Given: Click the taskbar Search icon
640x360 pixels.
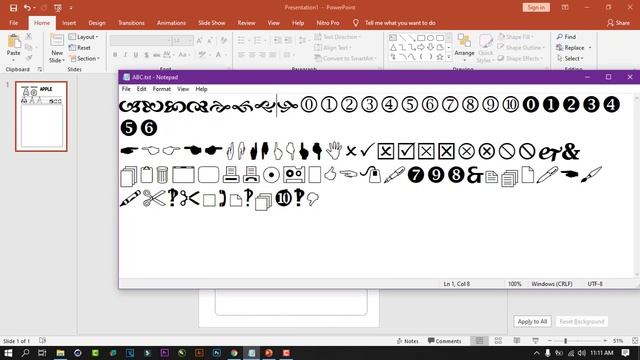Looking at the screenshot, I should [25, 353].
